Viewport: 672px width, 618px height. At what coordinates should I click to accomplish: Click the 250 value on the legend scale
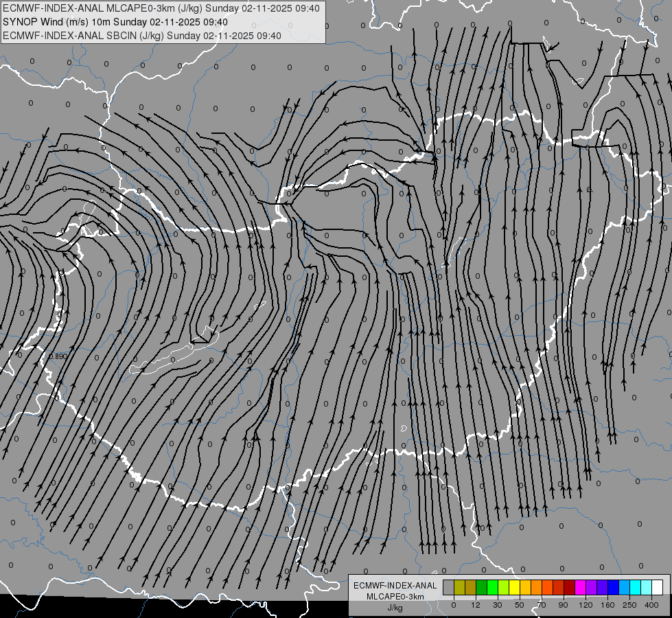[x=629, y=605]
